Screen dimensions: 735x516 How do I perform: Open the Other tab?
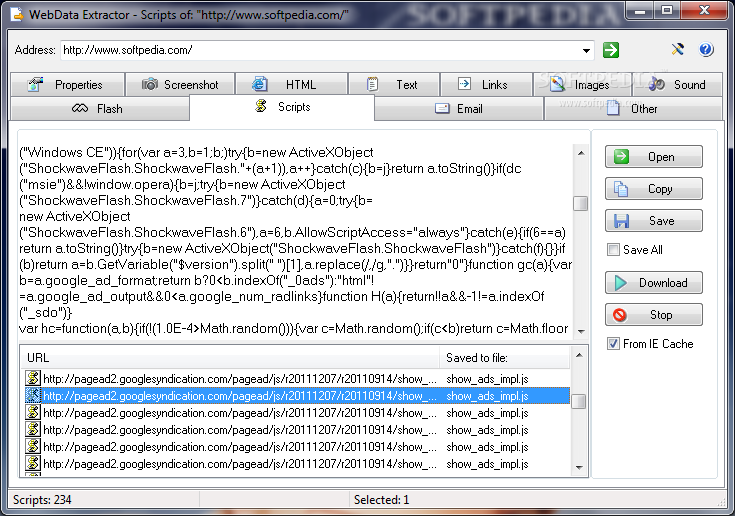pos(633,109)
